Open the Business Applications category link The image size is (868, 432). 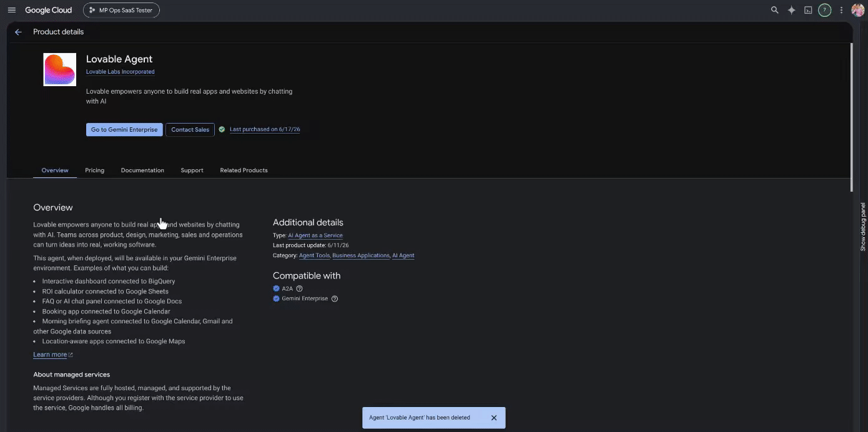click(x=361, y=255)
